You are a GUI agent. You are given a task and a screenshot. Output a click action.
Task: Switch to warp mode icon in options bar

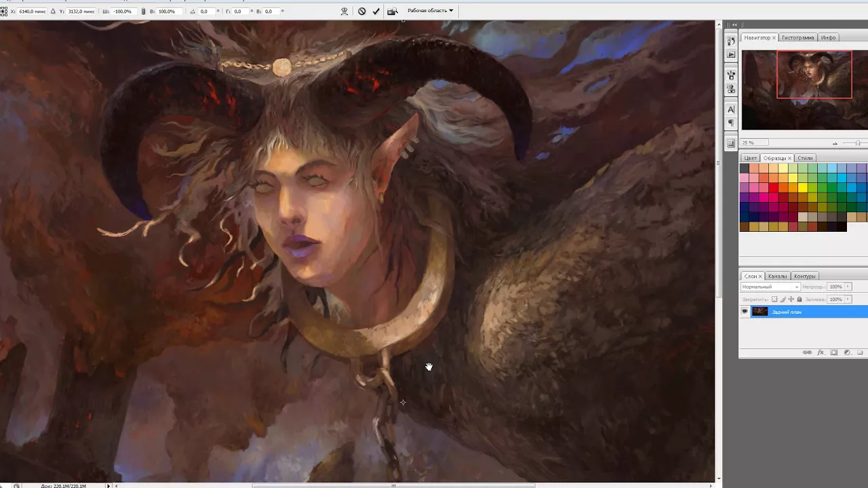(344, 12)
